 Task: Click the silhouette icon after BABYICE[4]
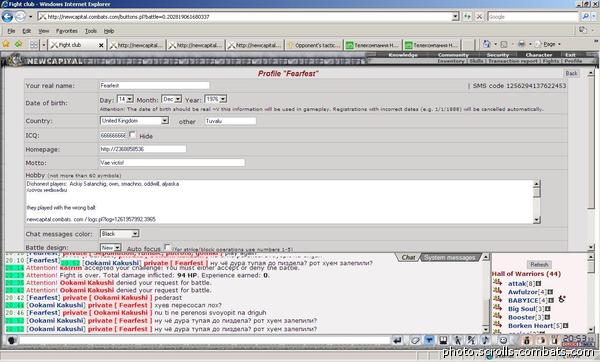561,299
